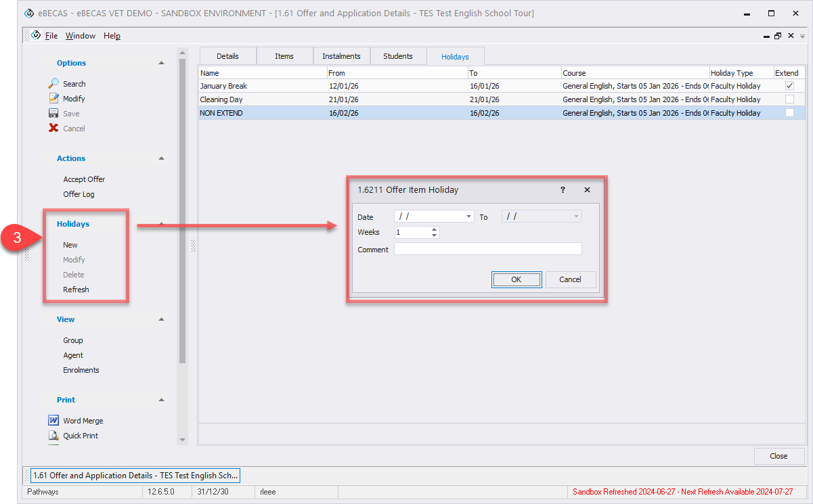Click the Search magnifier icon
The image size is (813, 504).
click(53, 84)
